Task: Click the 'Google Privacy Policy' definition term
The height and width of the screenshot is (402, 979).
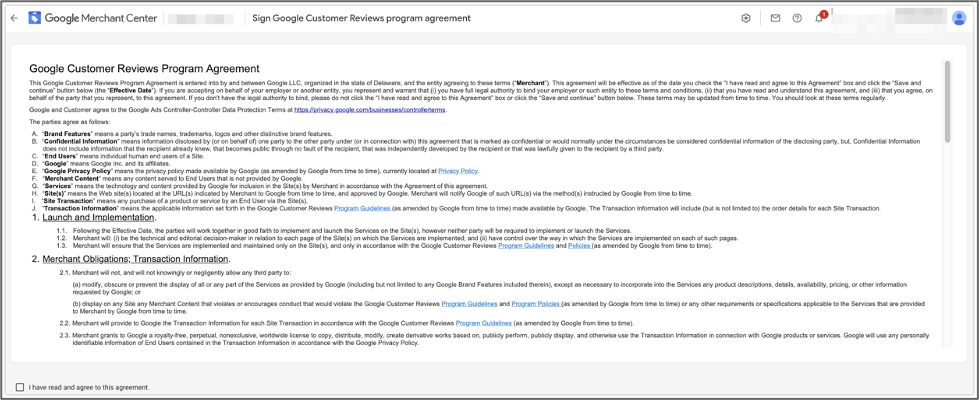Action: (75, 171)
